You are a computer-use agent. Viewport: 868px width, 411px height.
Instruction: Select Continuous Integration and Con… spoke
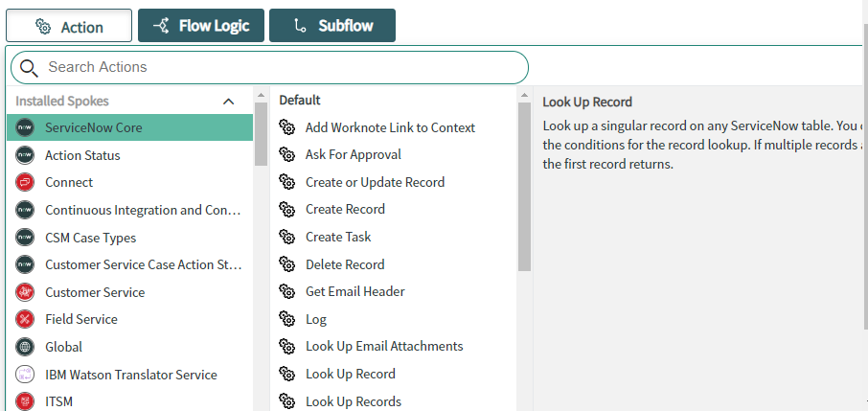(x=129, y=210)
